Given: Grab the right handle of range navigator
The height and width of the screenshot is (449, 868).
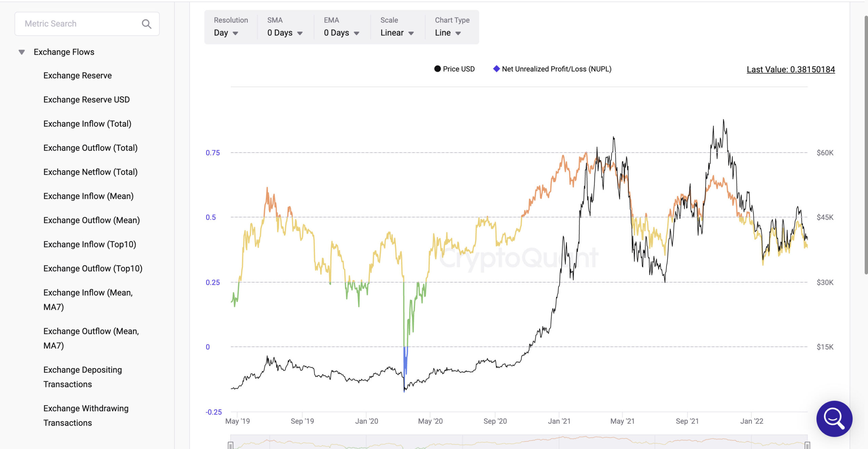Looking at the screenshot, I should point(807,445).
